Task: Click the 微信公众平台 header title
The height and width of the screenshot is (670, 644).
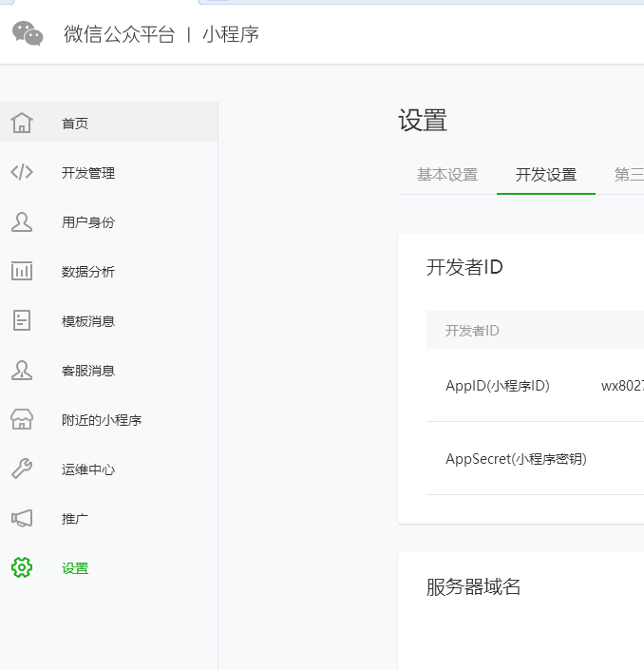Action: click(119, 34)
